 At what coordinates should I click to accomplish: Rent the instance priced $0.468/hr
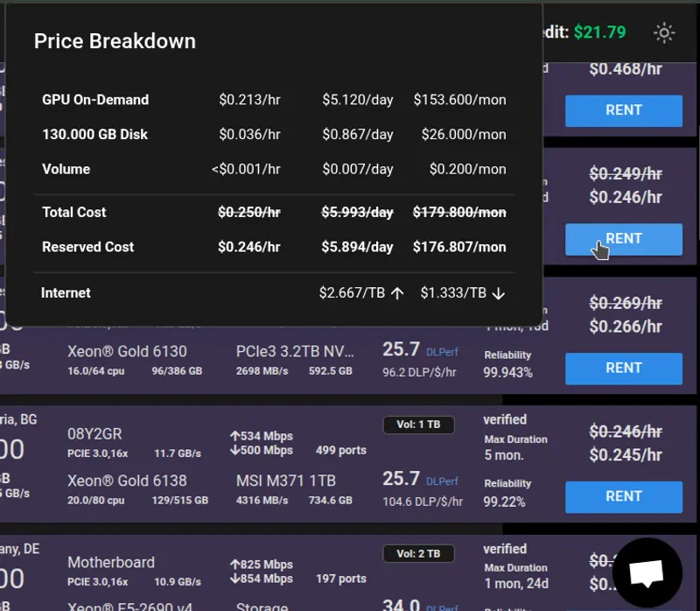tap(624, 110)
